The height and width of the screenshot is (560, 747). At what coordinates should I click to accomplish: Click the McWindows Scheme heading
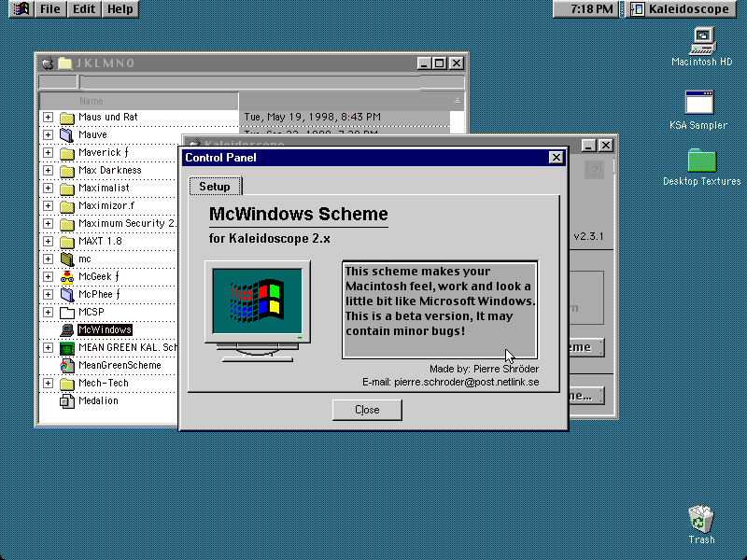click(x=298, y=214)
